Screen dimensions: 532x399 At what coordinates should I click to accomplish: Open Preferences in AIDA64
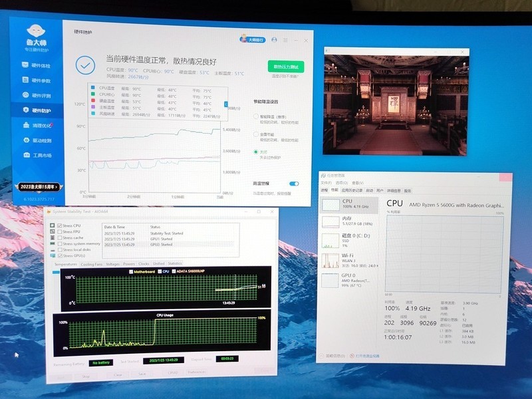click(196, 372)
